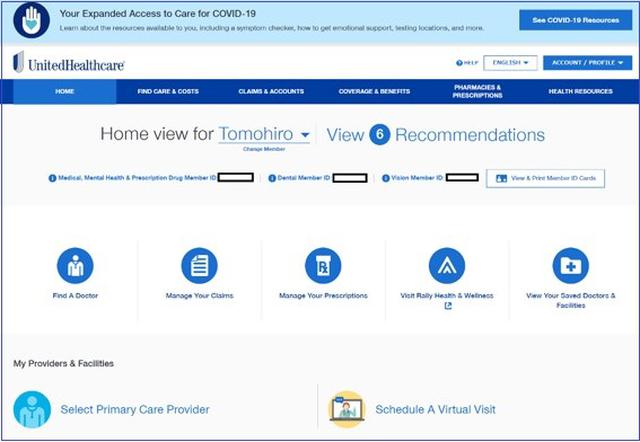Screen dimensions: 640x442
Task: Expand the Tomohiro member dropdown
Action: click(x=264, y=134)
